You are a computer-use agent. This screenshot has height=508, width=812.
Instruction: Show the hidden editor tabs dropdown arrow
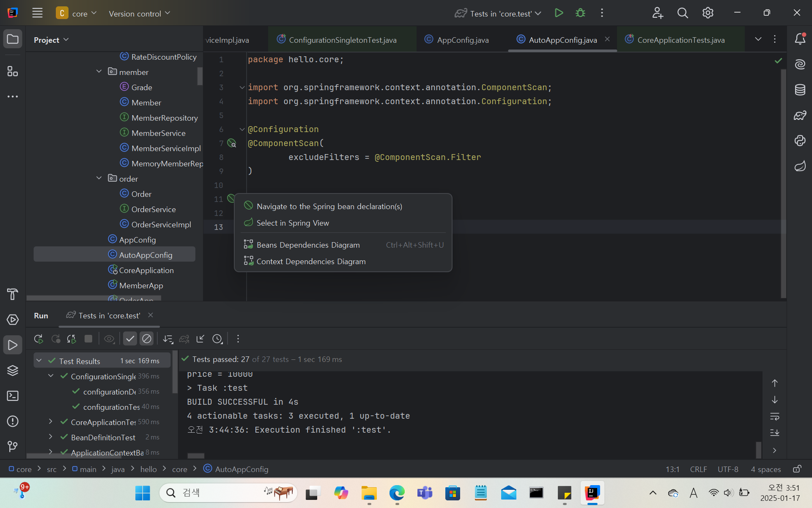(x=758, y=39)
